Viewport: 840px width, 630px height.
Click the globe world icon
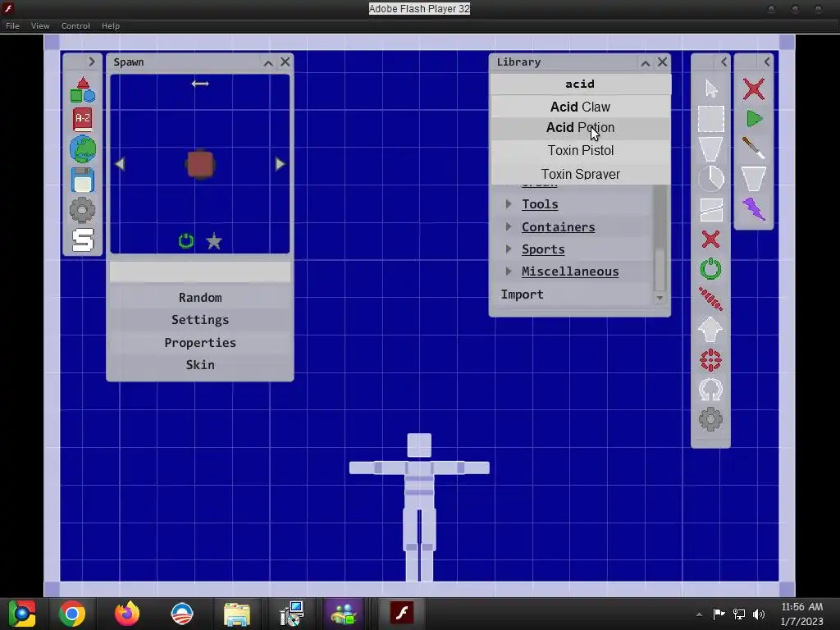click(x=83, y=149)
